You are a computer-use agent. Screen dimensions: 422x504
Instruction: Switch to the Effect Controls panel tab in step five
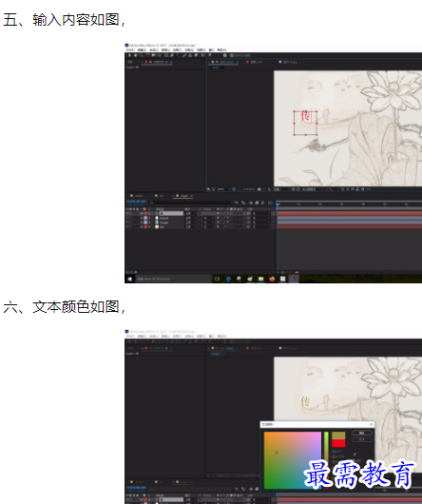(x=158, y=62)
